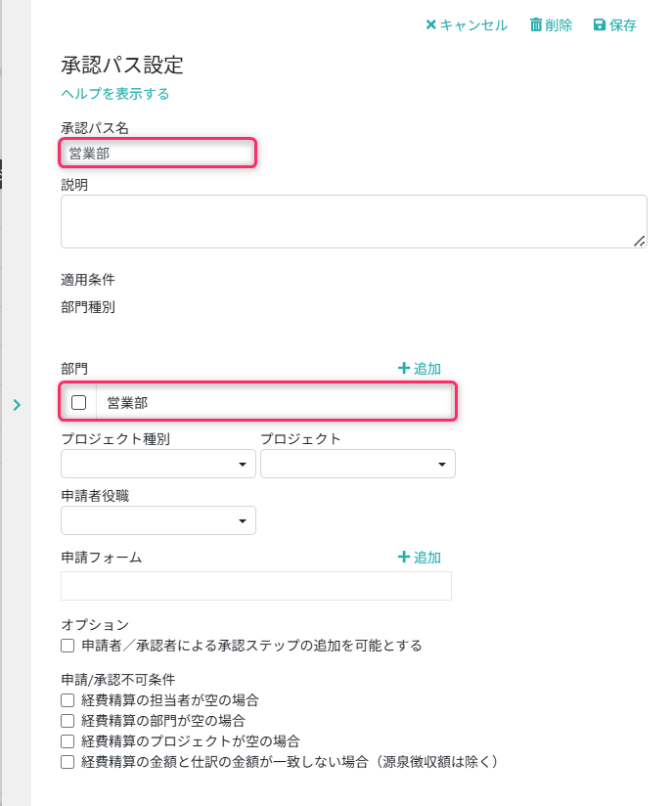Tick 経費精算の部門が空の場合 checkbox
Image resolution: width=672 pixels, height=806 pixels.
point(67,721)
